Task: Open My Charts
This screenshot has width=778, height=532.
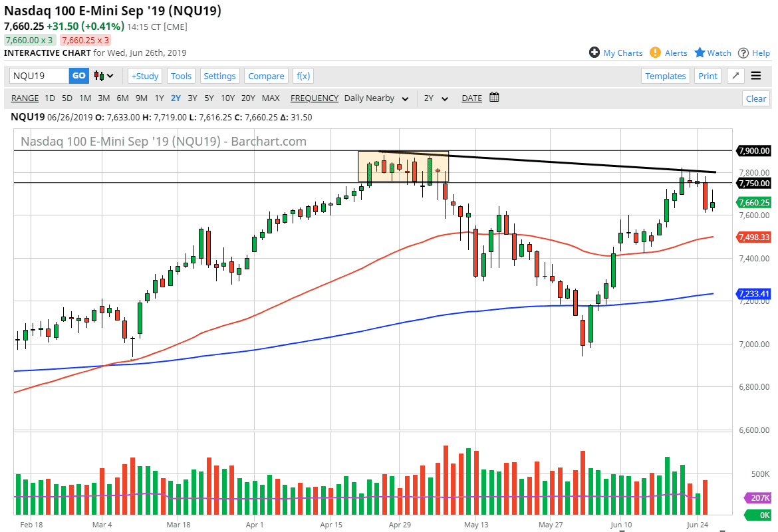Action: point(622,53)
